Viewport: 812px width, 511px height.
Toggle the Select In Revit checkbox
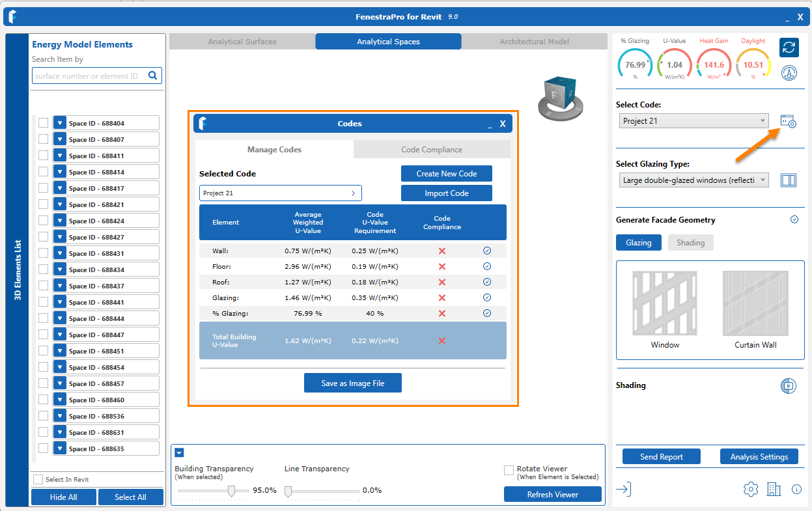coord(38,480)
